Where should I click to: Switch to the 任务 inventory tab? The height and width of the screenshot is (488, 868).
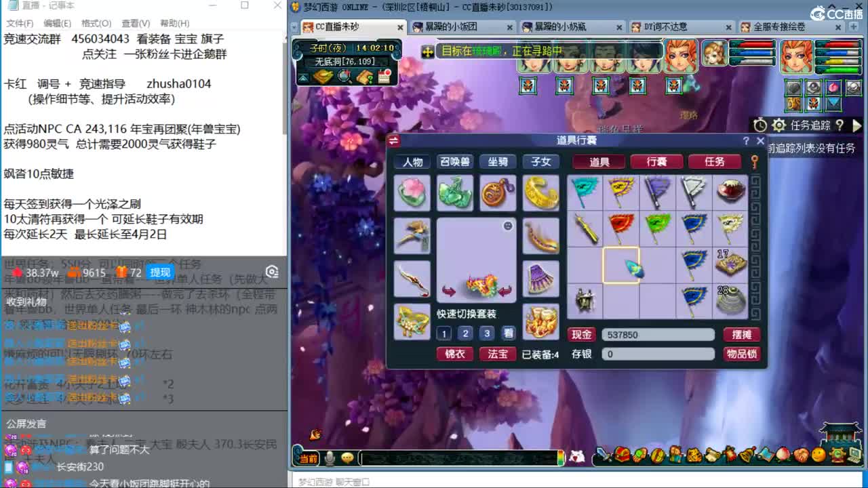[x=715, y=162]
